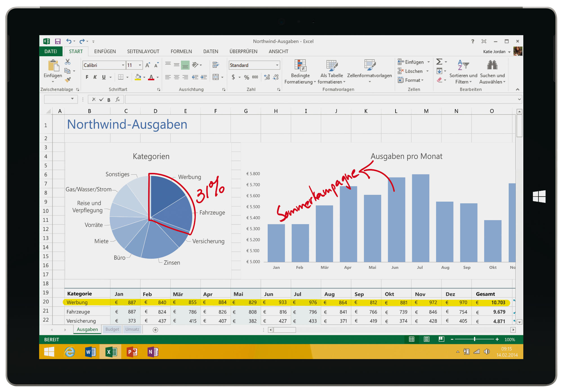Open Sortieren und Filtern

(x=463, y=72)
